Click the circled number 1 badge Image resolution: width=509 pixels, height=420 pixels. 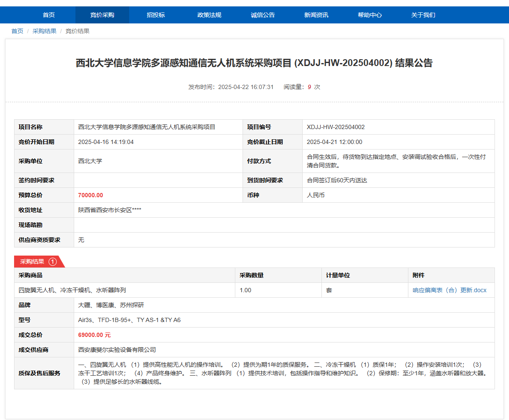(x=53, y=262)
